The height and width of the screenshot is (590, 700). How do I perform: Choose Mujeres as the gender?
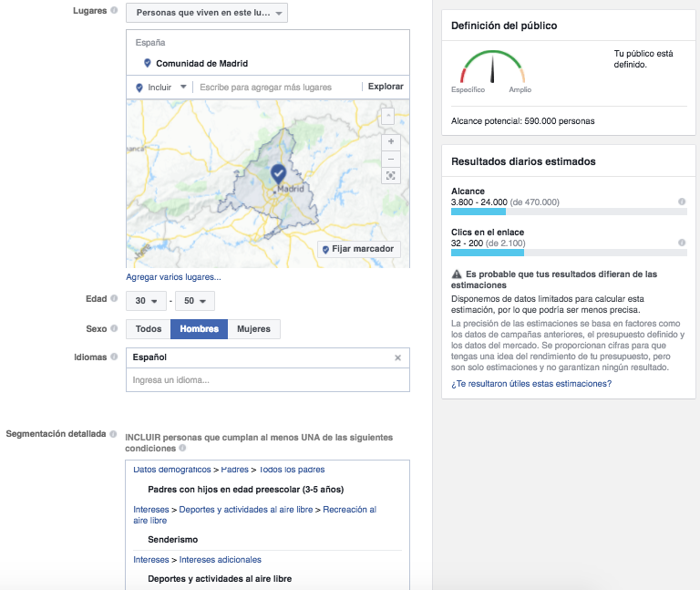click(253, 329)
